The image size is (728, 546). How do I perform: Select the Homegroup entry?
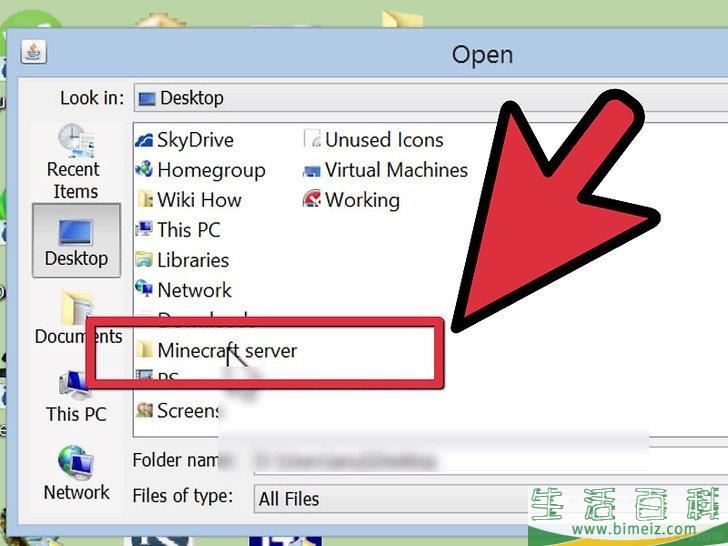[x=200, y=170]
